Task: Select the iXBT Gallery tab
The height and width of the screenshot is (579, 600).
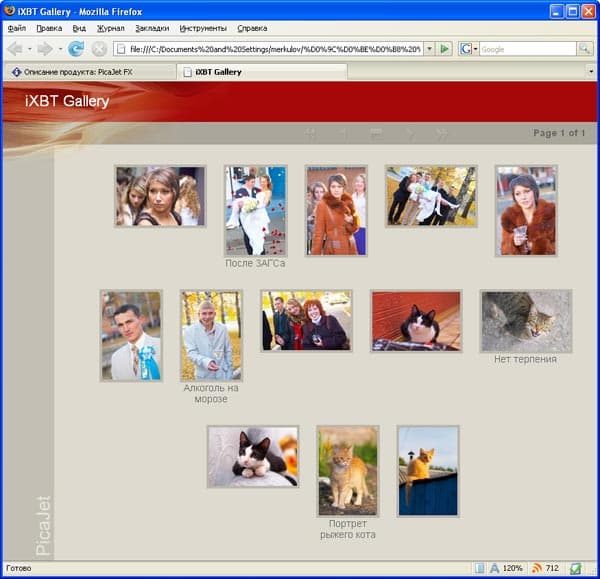Action: [262, 72]
